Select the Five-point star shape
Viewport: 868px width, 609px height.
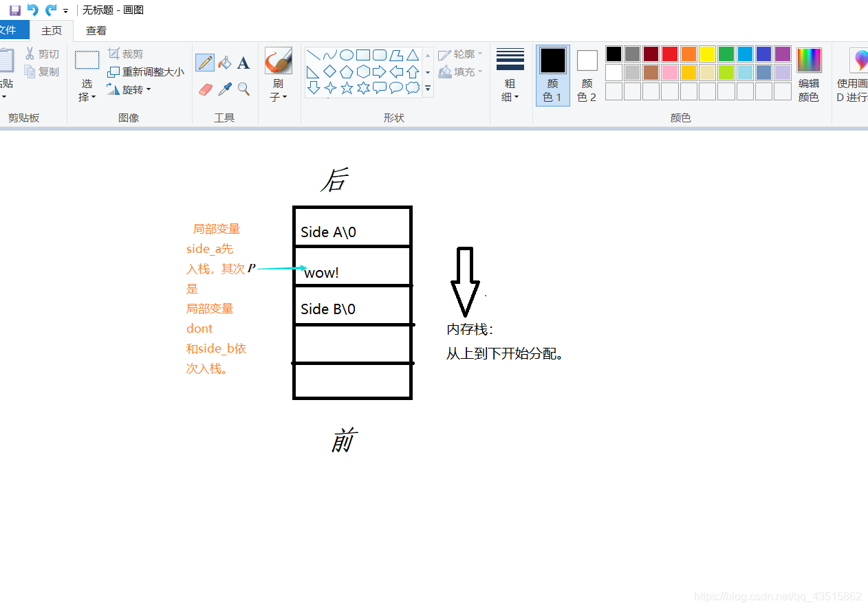pos(347,88)
